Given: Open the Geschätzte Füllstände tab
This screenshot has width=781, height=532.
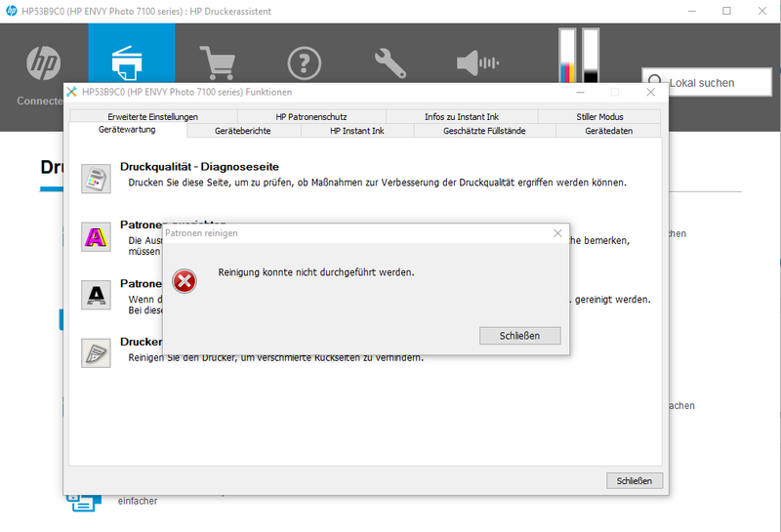Looking at the screenshot, I should 484,131.
